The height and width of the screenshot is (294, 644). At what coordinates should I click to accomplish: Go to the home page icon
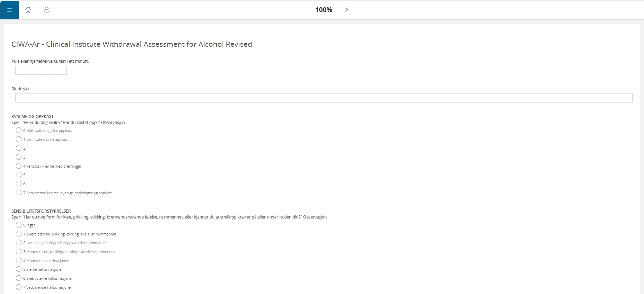[x=28, y=10]
